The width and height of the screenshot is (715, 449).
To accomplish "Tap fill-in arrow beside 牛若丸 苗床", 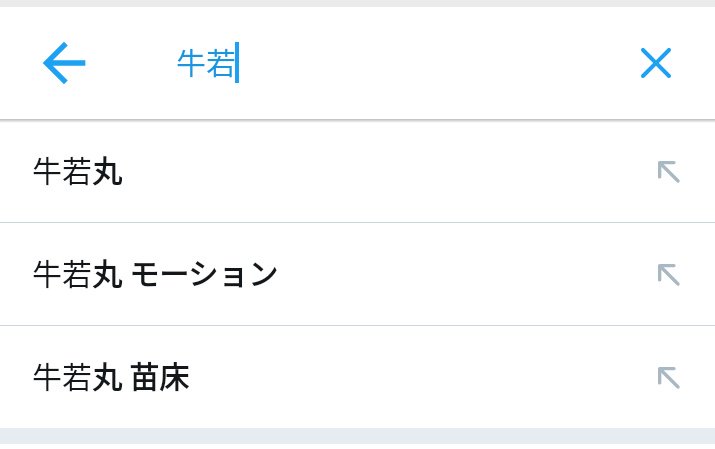I will click(x=668, y=377).
